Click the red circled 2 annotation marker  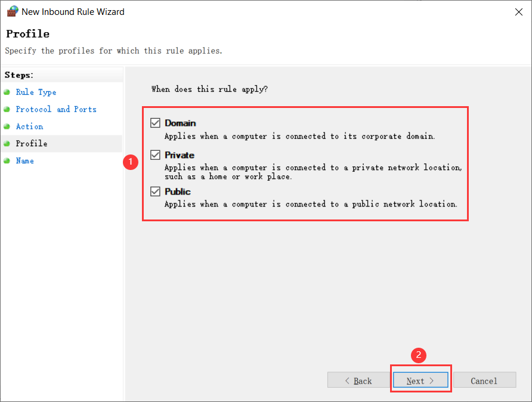point(418,355)
